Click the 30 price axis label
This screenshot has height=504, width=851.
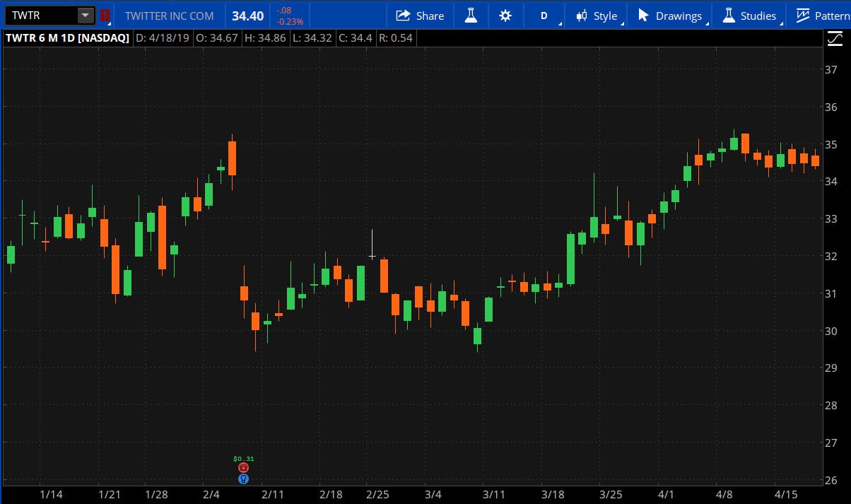(x=831, y=331)
